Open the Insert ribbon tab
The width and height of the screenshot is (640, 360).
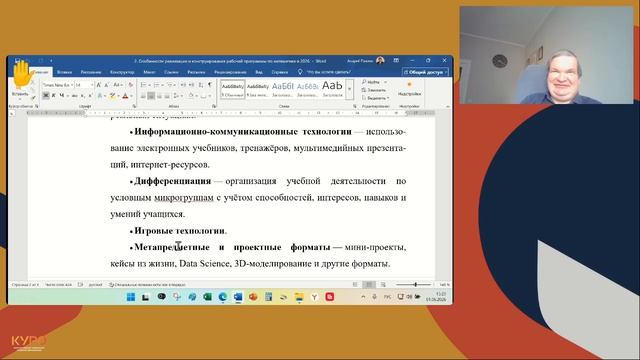tap(64, 72)
